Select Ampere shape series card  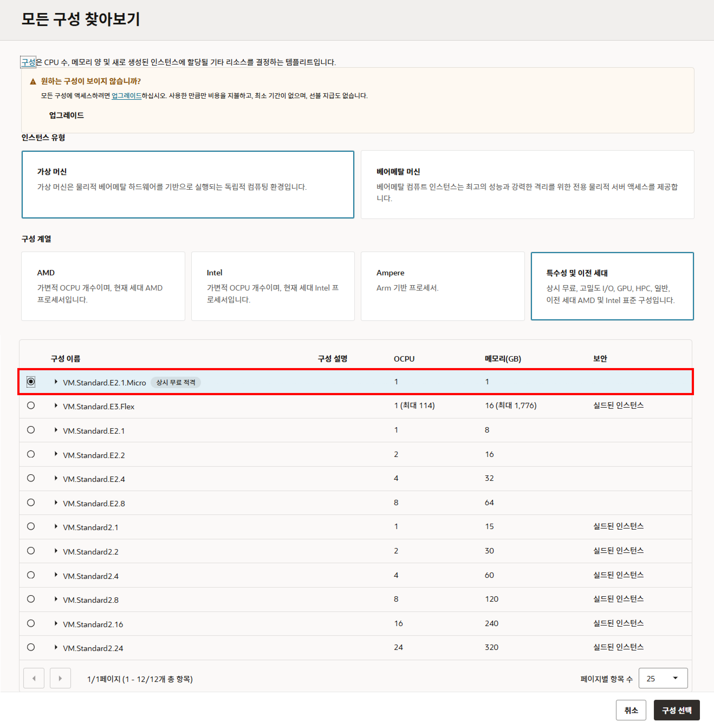pyautogui.click(x=442, y=286)
